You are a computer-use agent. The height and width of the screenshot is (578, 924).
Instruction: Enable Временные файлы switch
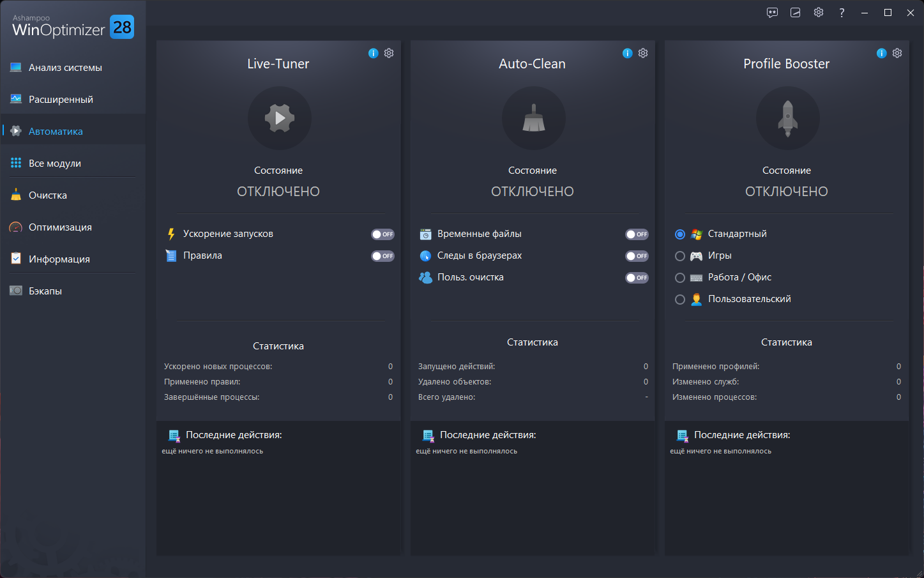[x=637, y=234]
